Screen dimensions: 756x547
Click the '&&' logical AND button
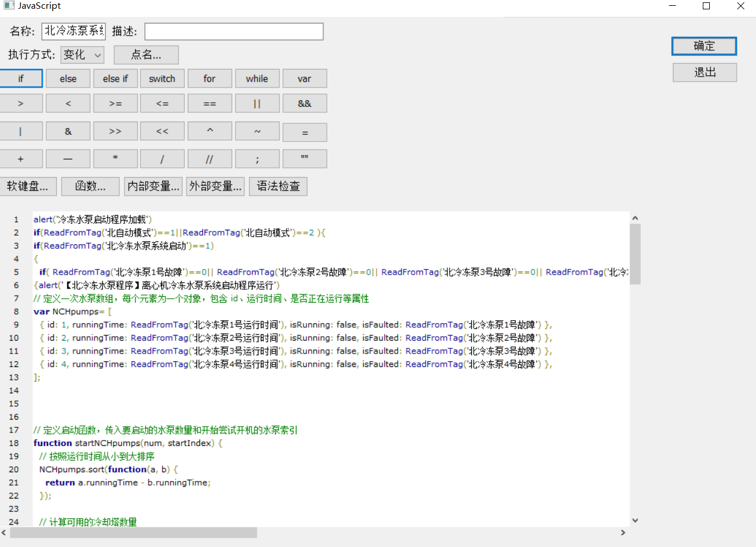pos(304,103)
